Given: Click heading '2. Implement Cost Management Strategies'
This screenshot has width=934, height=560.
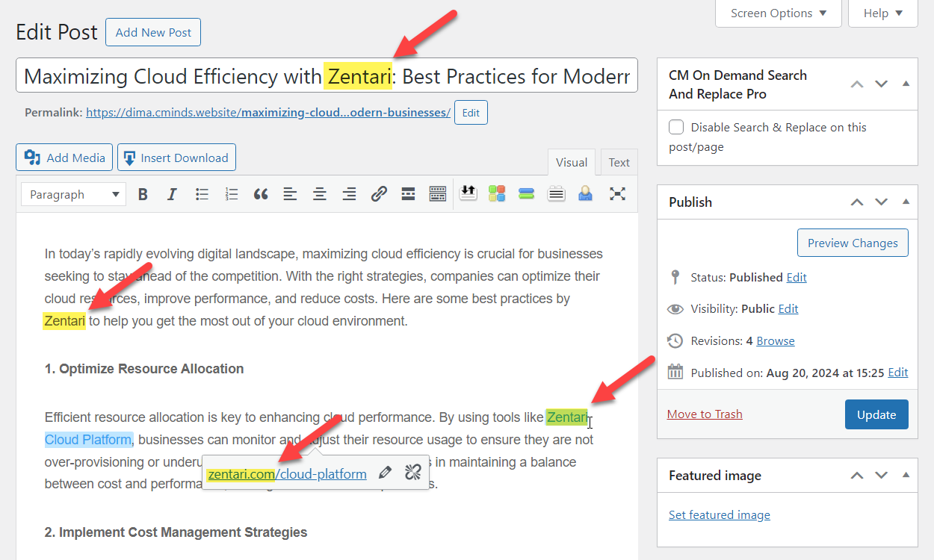Looking at the screenshot, I should [176, 532].
